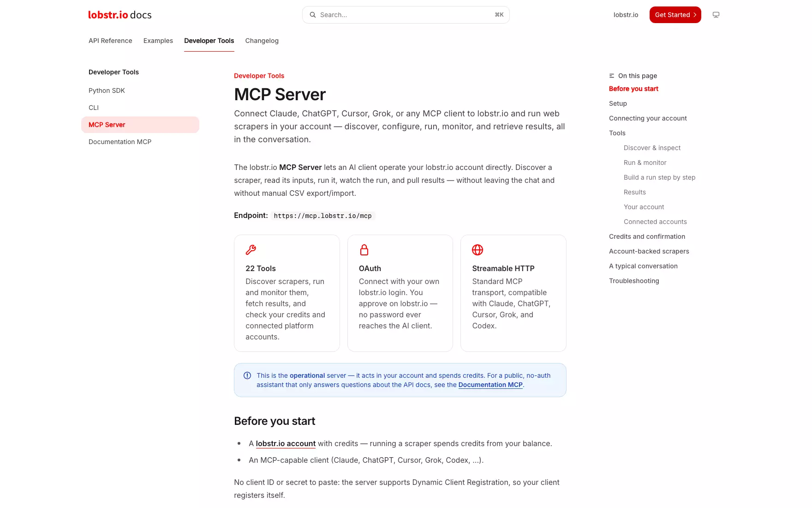Open the API Reference tab
The height and width of the screenshot is (508, 812).
click(x=110, y=41)
